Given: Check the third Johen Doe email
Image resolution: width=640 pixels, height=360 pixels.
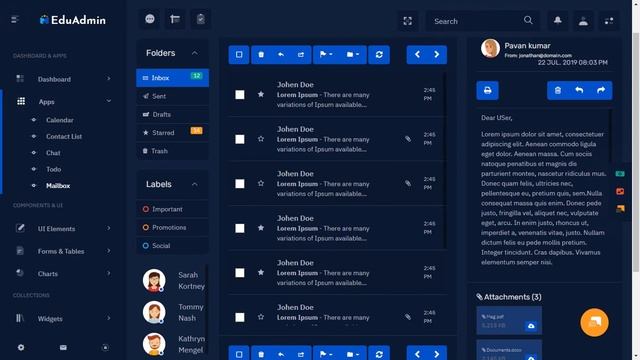Looking at the screenshot, I should [x=240, y=184].
